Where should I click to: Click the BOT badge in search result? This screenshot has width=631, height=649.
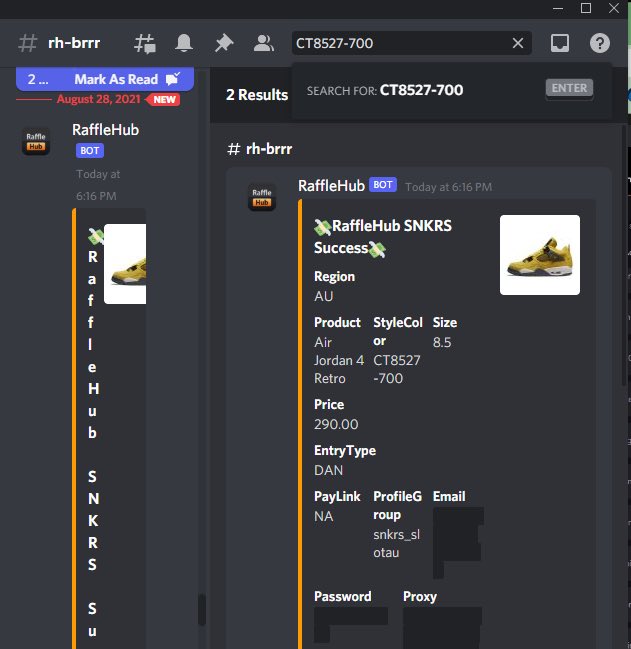(383, 185)
